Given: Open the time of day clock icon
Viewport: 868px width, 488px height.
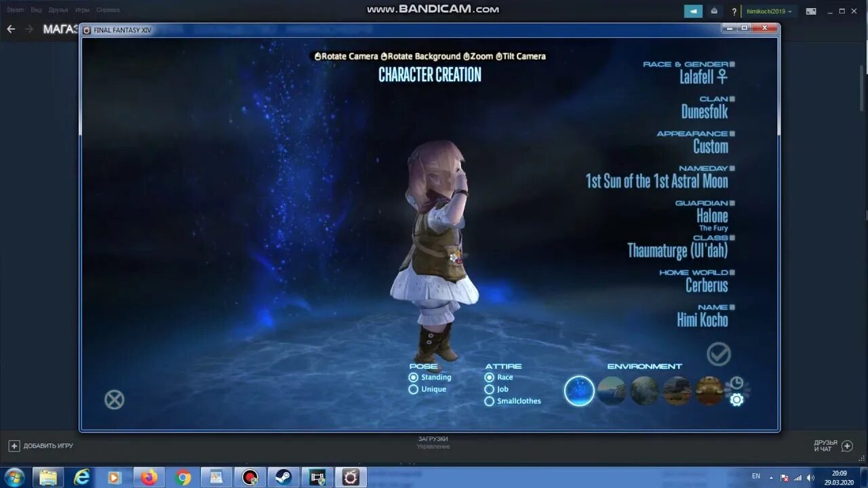Looking at the screenshot, I should tap(736, 384).
